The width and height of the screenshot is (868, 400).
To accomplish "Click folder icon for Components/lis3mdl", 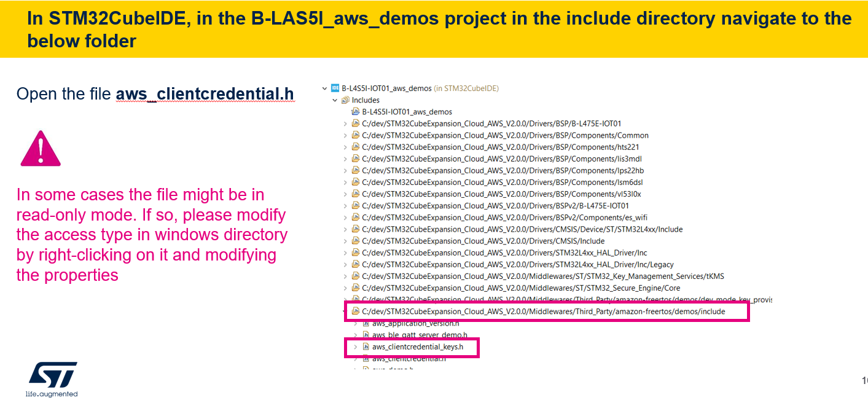I will [x=355, y=159].
